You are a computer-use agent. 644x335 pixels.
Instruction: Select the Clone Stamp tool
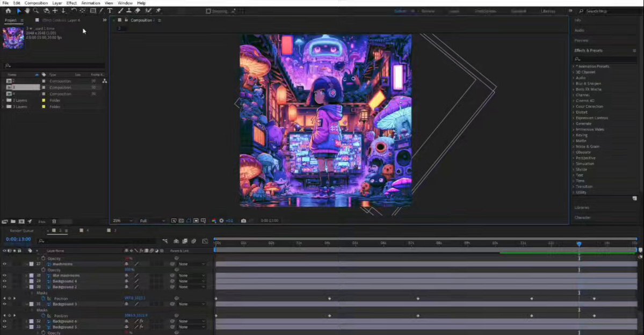[x=128, y=11]
